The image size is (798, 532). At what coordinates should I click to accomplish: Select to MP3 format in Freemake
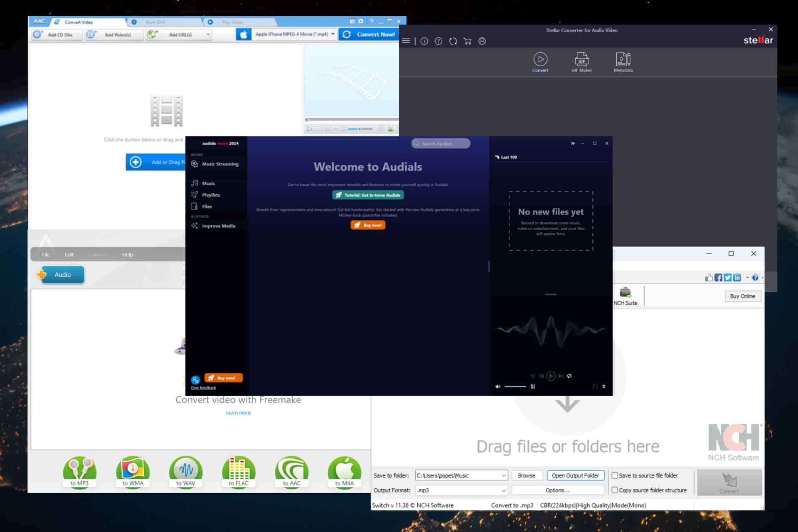pos(79,472)
